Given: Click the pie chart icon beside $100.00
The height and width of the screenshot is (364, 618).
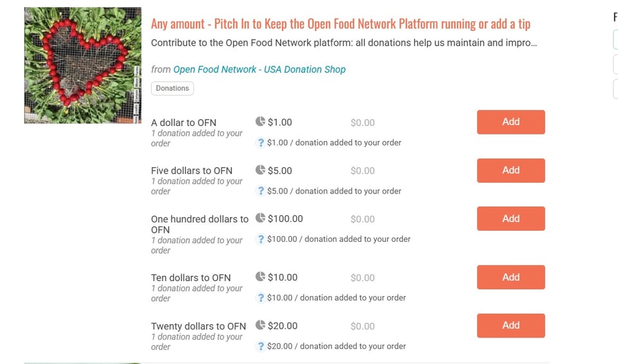Looking at the screenshot, I should tap(260, 218).
